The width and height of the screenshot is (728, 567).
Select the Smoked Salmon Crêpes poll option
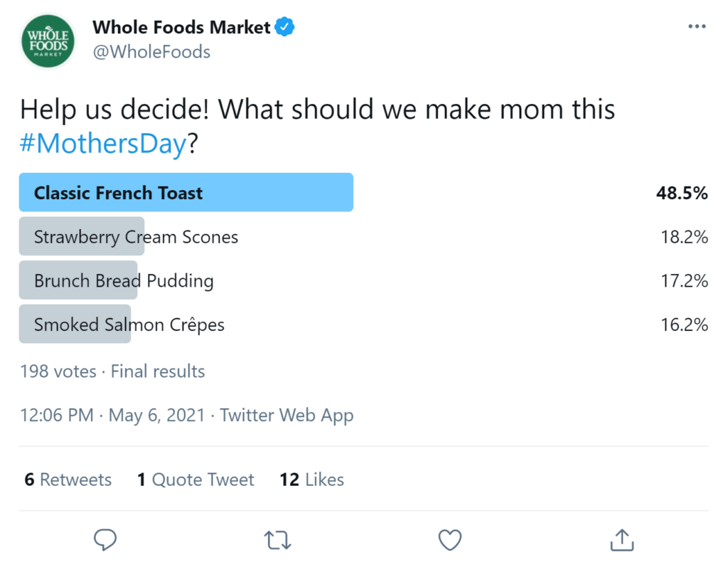coord(129,325)
